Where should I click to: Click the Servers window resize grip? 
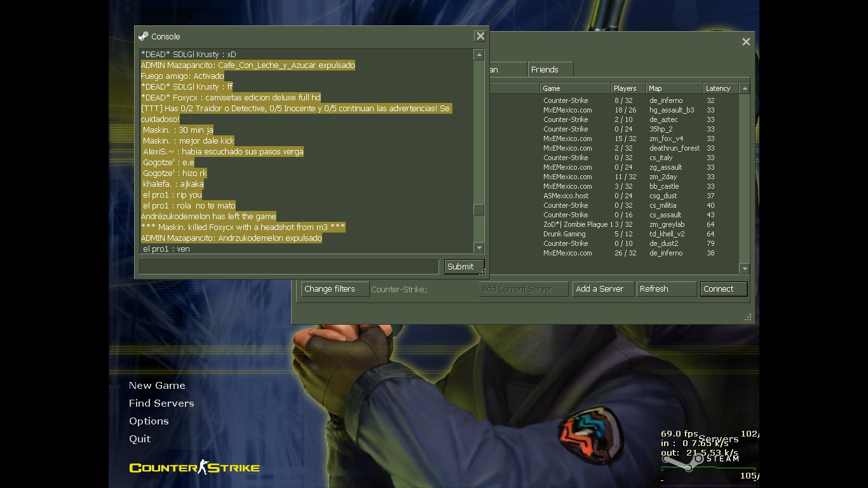point(749,318)
